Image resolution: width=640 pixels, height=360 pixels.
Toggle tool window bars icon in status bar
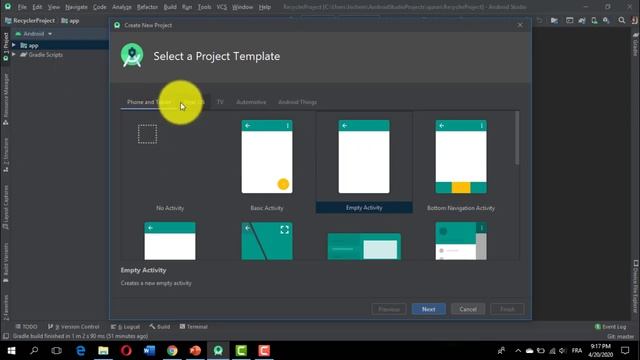(x=6, y=336)
